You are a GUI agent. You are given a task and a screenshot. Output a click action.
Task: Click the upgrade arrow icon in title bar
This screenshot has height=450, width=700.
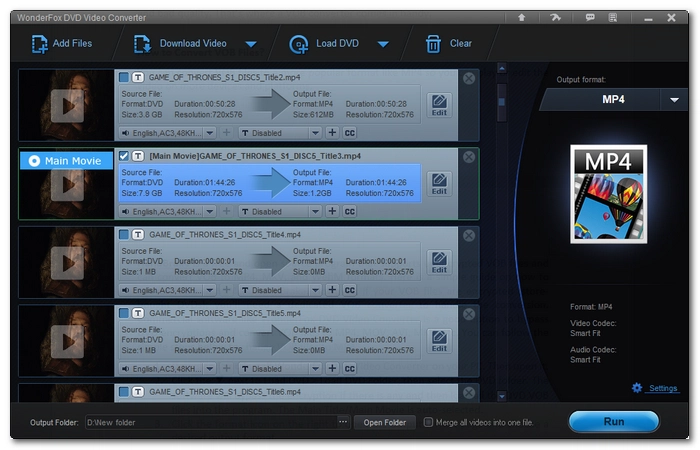[521, 17]
